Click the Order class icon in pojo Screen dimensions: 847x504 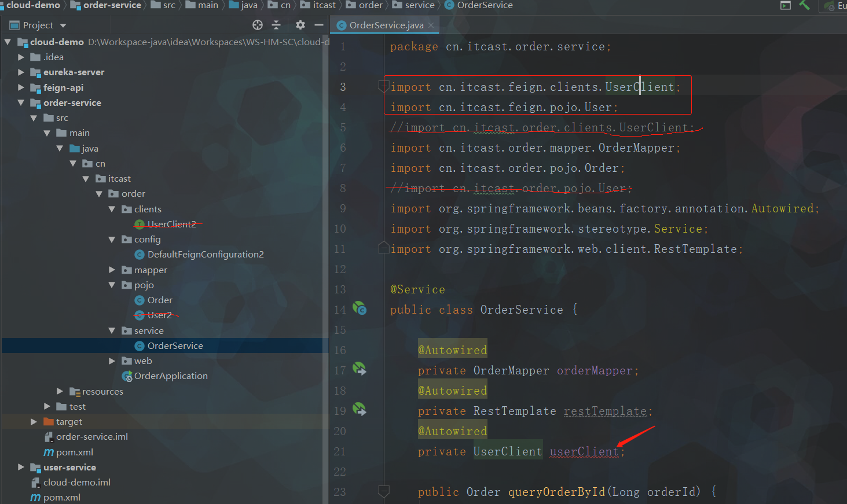pyautogui.click(x=140, y=300)
